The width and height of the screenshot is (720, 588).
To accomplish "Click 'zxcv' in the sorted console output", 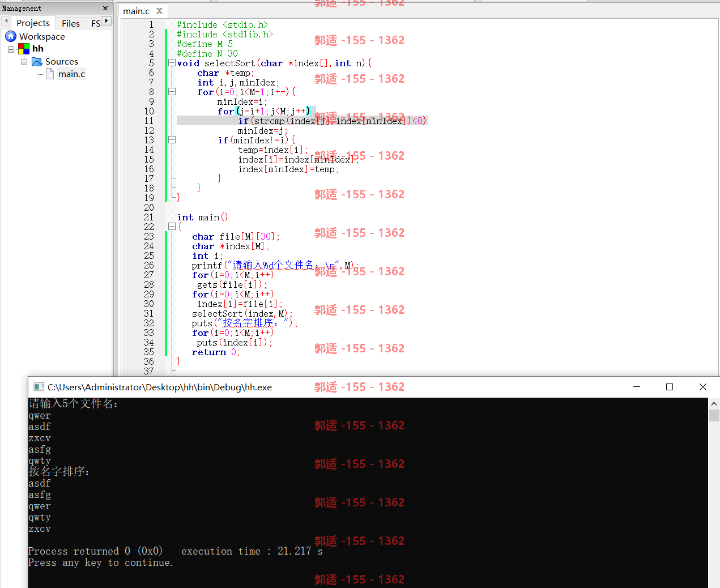I will coord(40,529).
